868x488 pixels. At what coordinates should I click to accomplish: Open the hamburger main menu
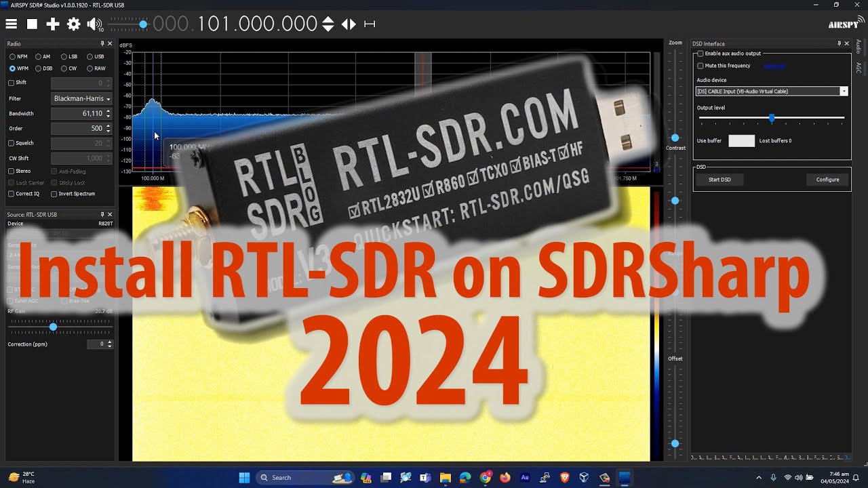point(11,24)
